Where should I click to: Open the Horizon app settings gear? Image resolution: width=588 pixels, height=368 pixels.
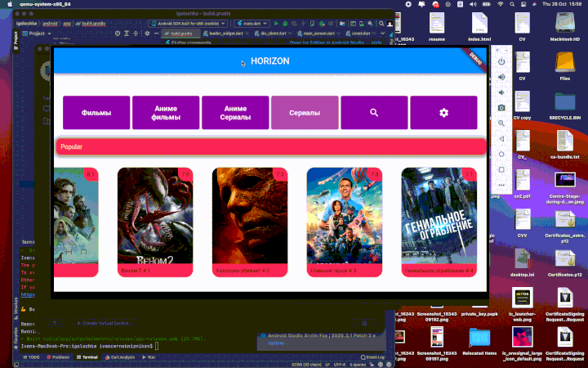pyautogui.click(x=443, y=113)
